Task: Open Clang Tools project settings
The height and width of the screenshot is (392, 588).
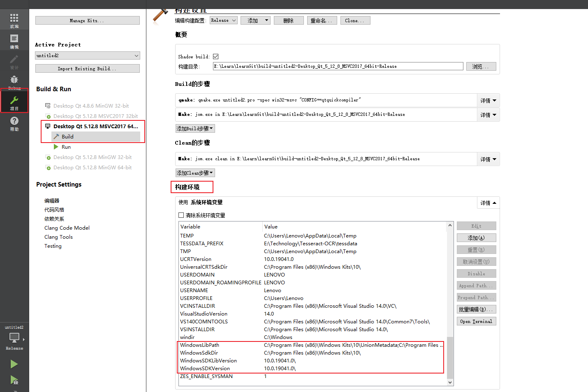Action: (x=58, y=237)
